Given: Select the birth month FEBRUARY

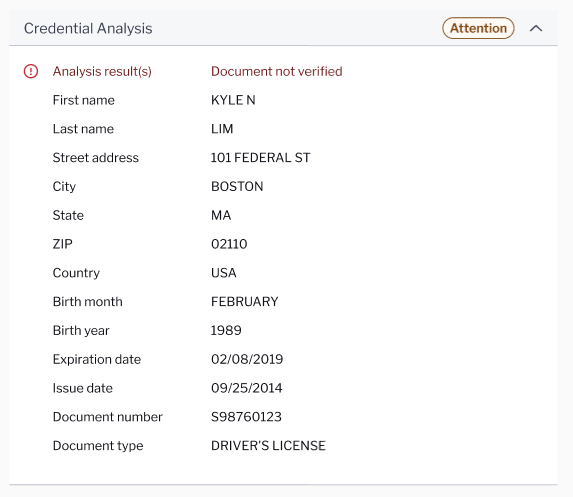Looking at the screenshot, I should click(245, 302).
